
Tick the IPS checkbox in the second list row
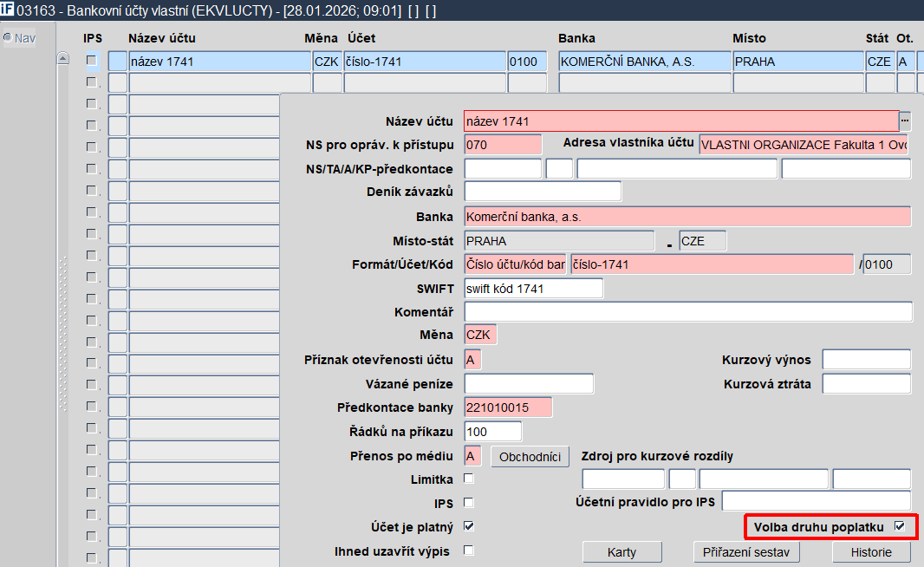point(91,81)
